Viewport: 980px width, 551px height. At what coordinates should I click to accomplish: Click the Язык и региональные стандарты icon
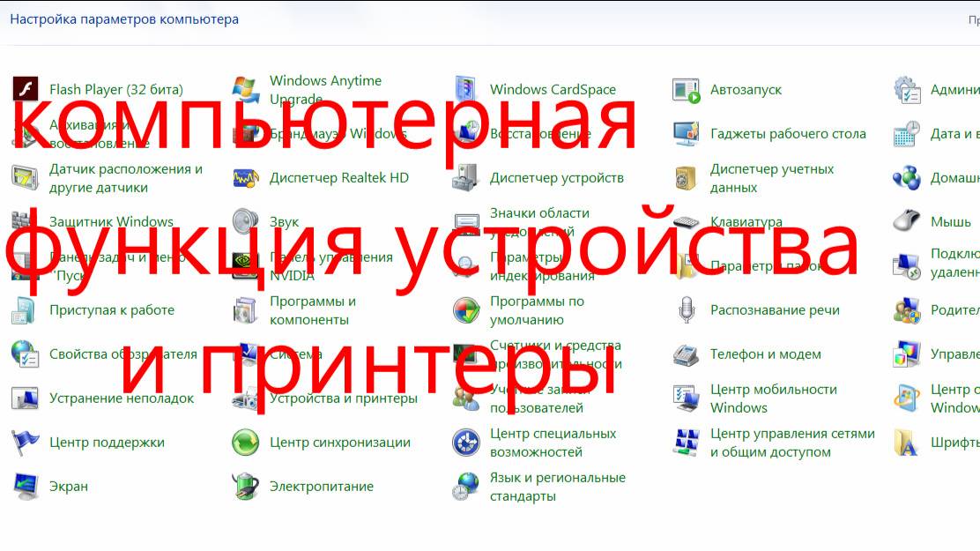(466, 486)
